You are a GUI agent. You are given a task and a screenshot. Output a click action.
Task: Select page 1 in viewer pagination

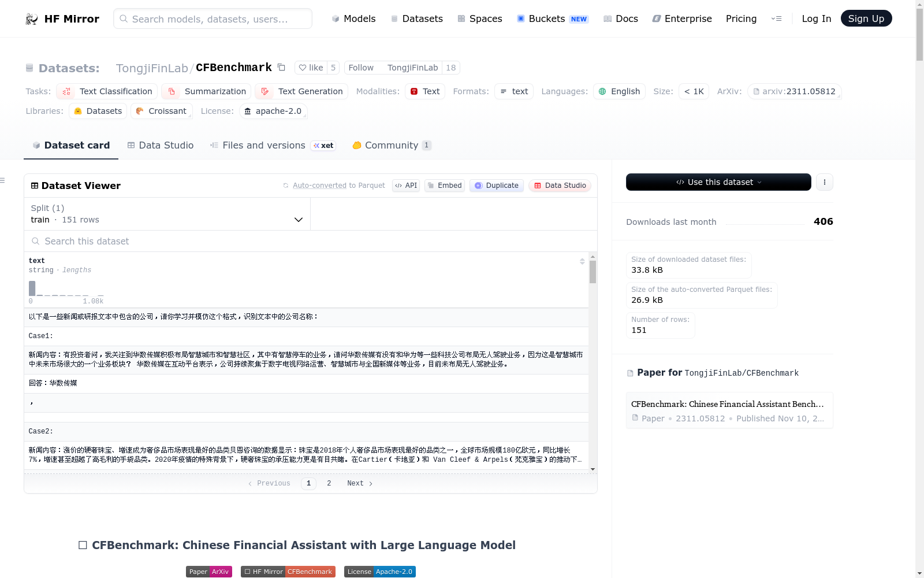coord(308,483)
